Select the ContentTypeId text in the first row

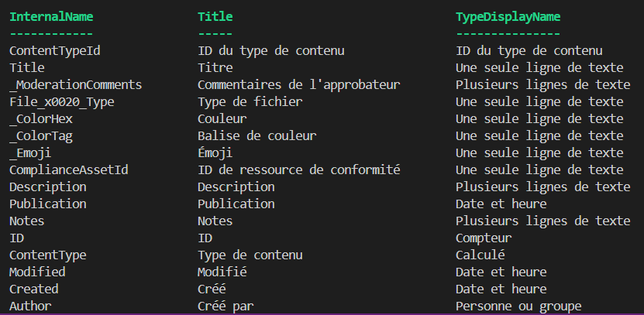(x=54, y=51)
